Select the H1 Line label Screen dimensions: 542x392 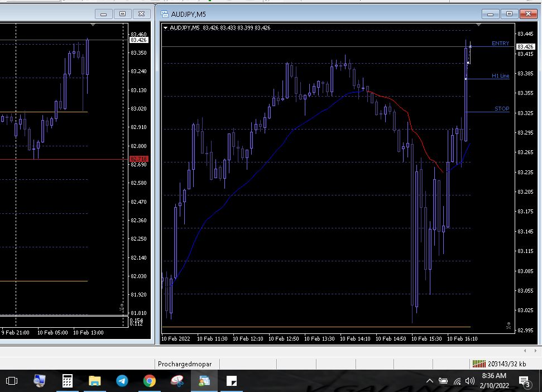(x=500, y=76)
